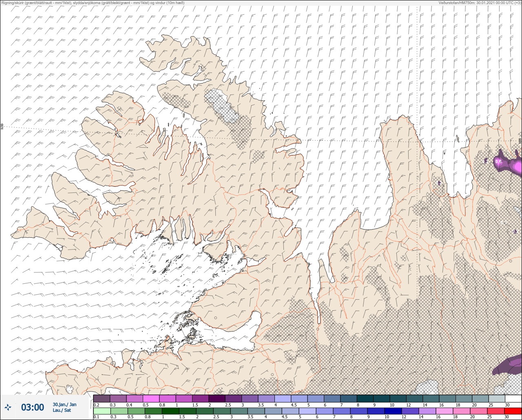Select the 2.5 grey-green swatch in lower scale

[222, 411]
